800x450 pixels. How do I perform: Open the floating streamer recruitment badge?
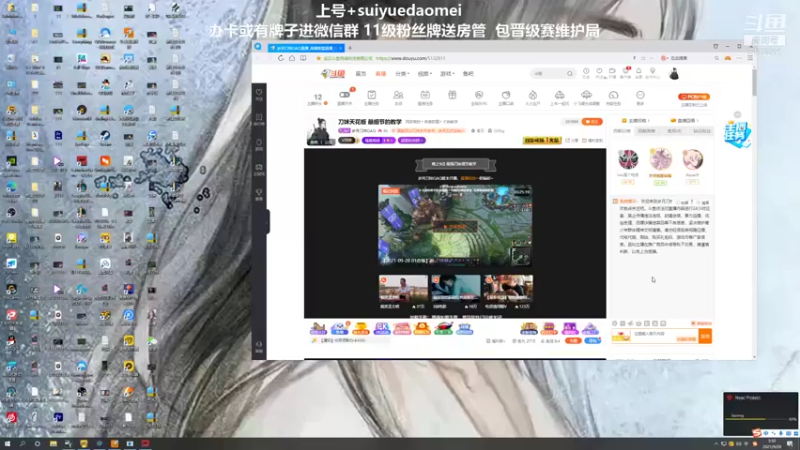tap(737, 135)
